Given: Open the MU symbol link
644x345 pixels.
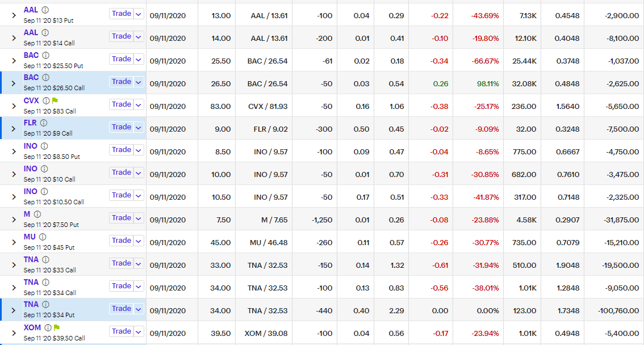Looking at the screenshot, I should [x=30, y=237].
